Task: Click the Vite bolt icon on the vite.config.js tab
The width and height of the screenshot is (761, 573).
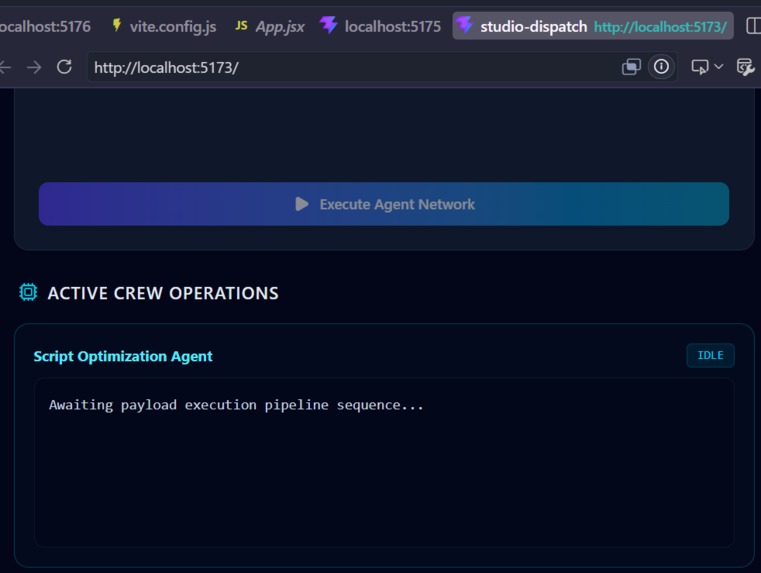Action: 116,24
